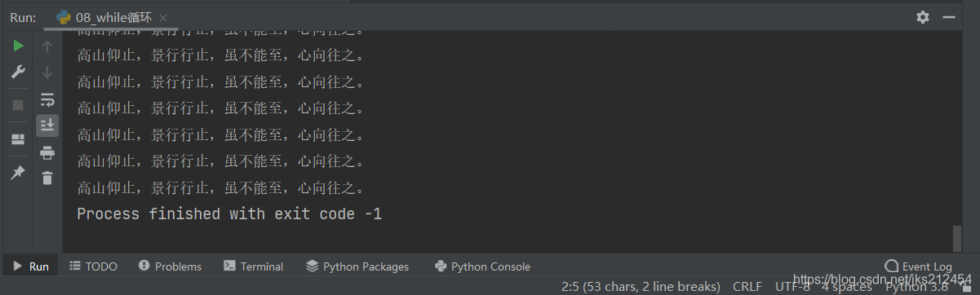The image size is (980, 295).
Task: Pin the Run tab
Action: tap(18, 173)
